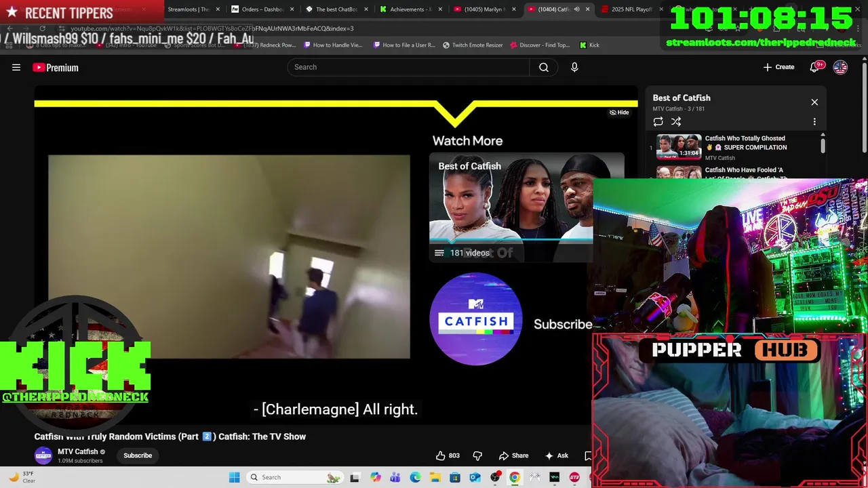Open the Windows Start menu

point(234,477)
